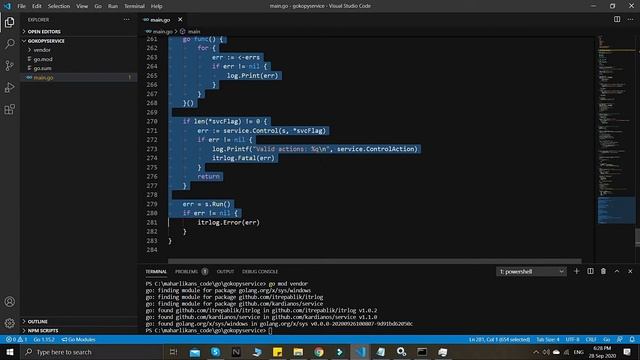The height and width of the screenshot is (360, 640).
Task: Add a new terminal with plus icon
Action: click(576, 271)
